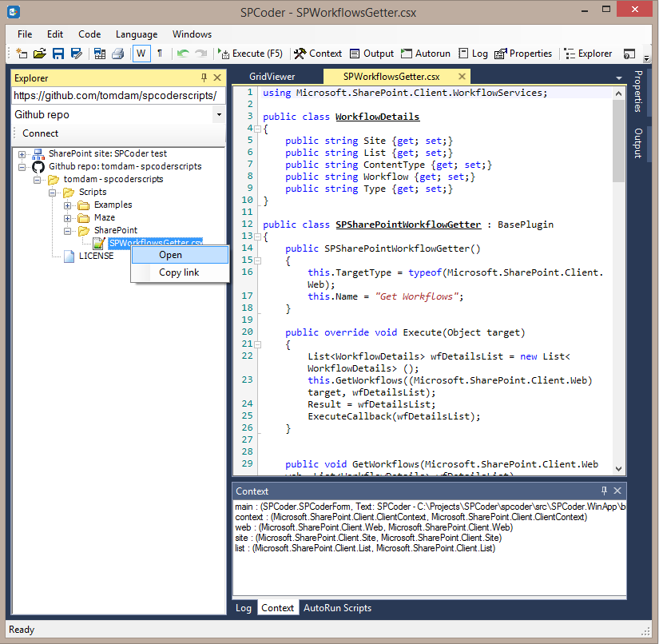Toggle the word wrap W button

coord(141,54)
